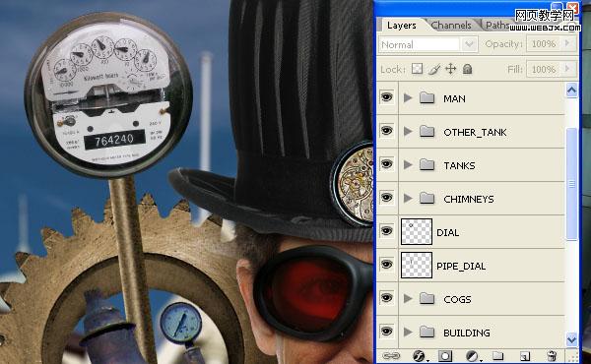Expand the TANKS group
The image size is (591, 364).
tap(408, 165)
